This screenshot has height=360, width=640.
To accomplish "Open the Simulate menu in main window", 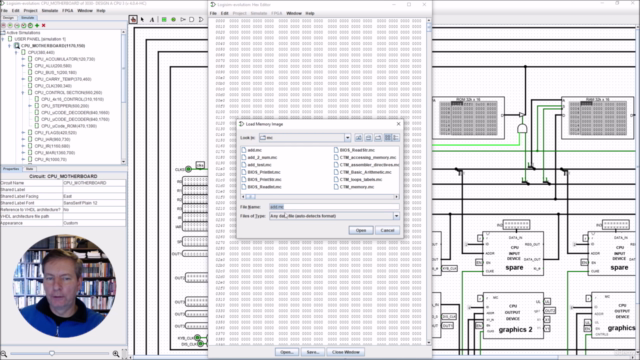I will [x=49, y=11].
